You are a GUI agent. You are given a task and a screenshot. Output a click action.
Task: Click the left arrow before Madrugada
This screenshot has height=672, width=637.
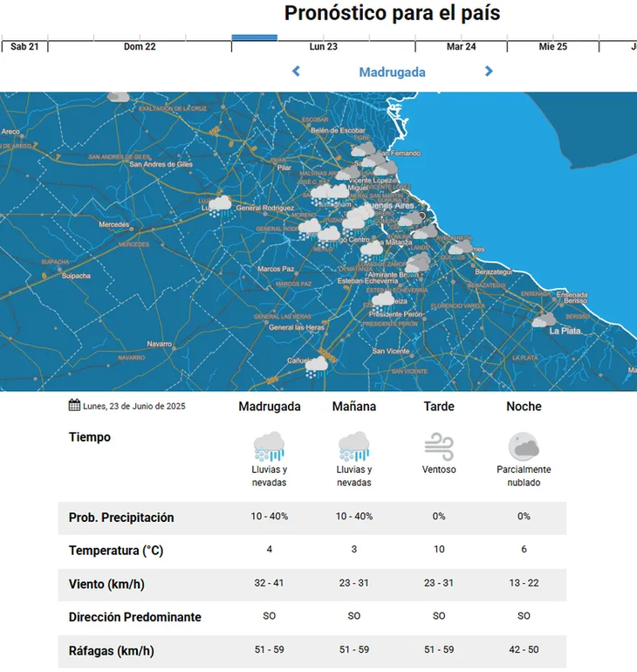pos(296,72)
